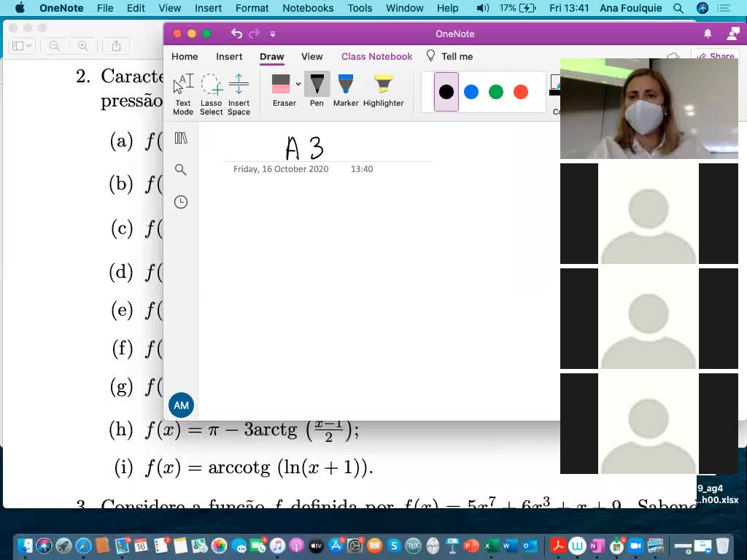This screenshot has width=747, height=560.
Task: Open the Insert ribbon tab
Action: coord(229,56)
